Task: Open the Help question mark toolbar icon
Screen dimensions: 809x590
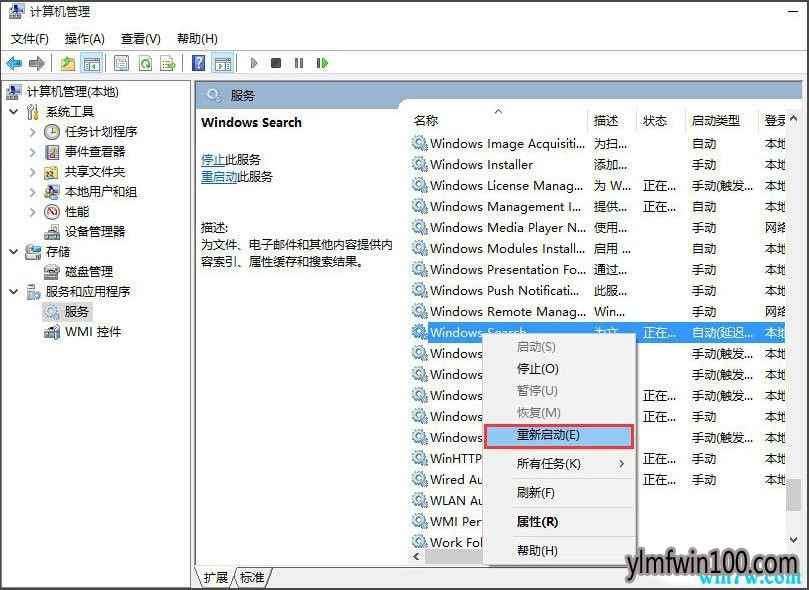Action: [x=199, y=63]
